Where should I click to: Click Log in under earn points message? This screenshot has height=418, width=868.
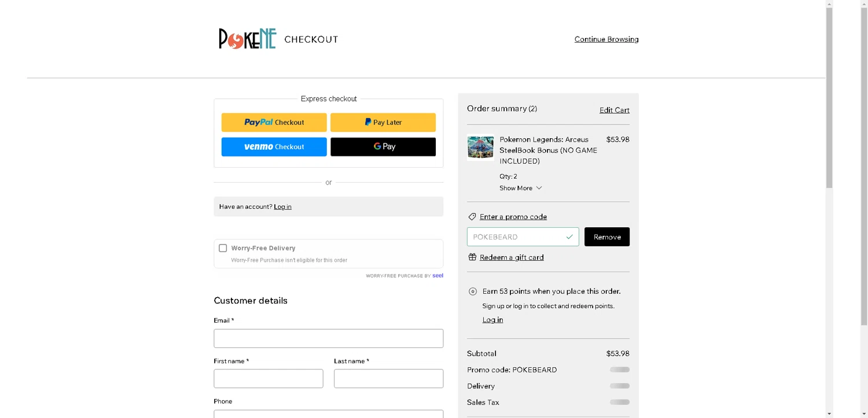pos(492,320)
